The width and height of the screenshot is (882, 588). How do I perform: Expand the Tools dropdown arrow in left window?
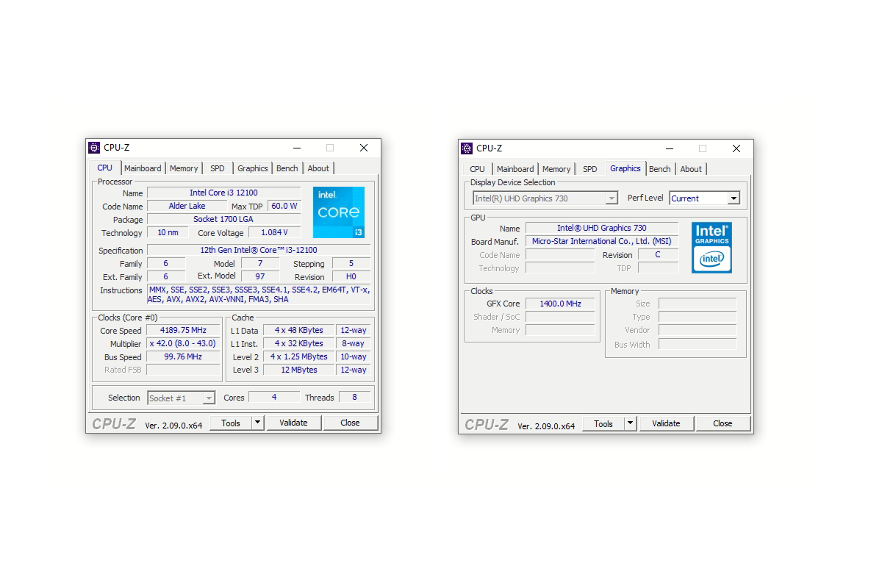point(257,423)
